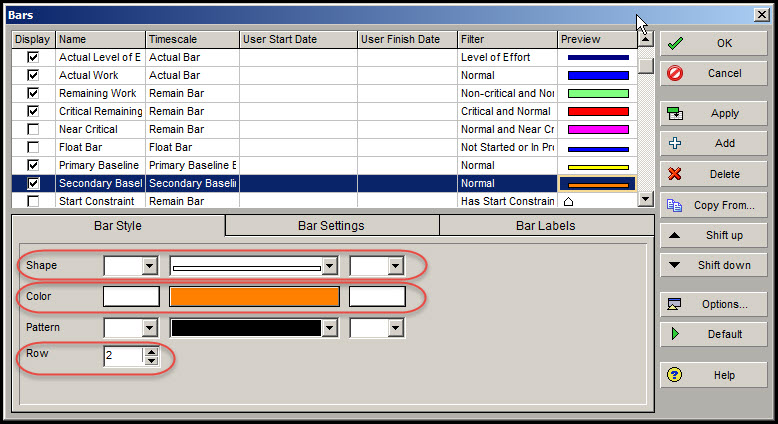The height and width of the screenshot is (424, 778).
Task: Open the left Shape endpoint dropdown
Action: coord(150,267)
